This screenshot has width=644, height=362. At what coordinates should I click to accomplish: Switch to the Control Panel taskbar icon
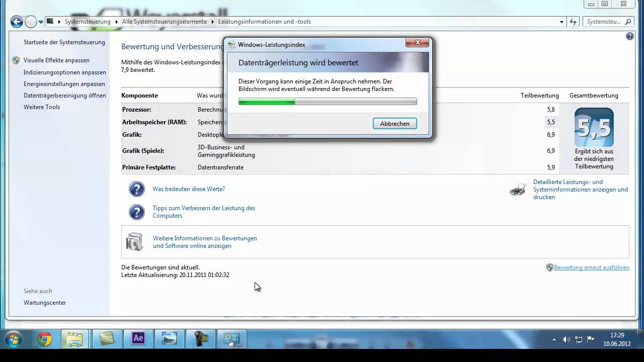pos(231,339)
